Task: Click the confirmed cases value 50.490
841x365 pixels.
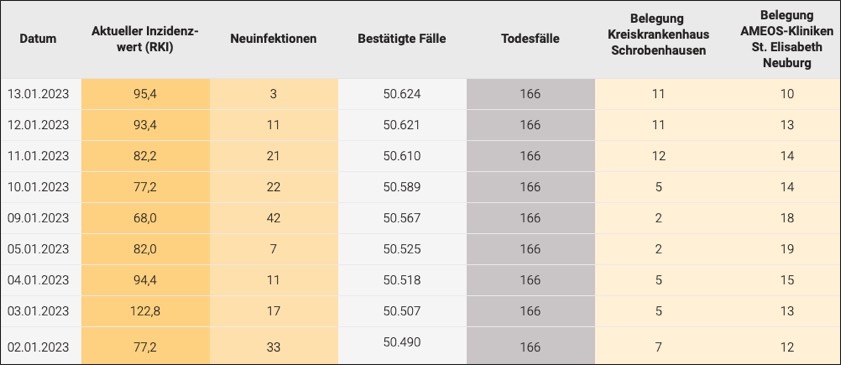Action: pyautogui.click(x=402, y=342)
